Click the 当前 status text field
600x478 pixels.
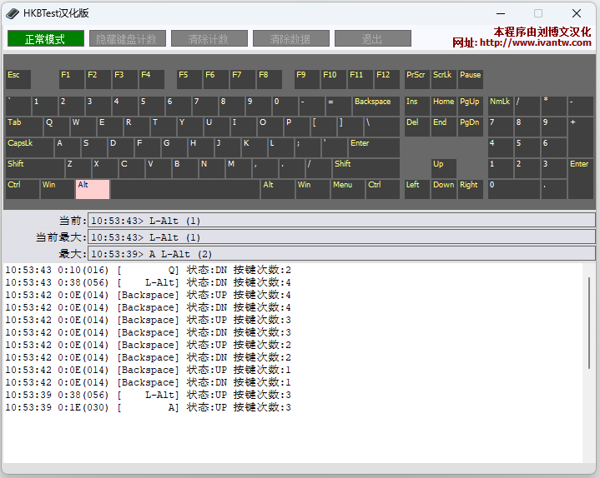[341, 220]
